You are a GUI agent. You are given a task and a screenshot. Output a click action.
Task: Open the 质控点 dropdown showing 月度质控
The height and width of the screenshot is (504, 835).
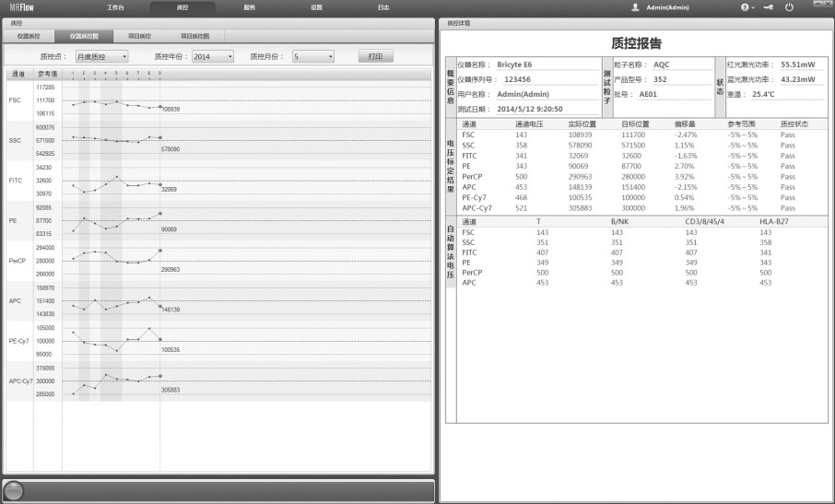point(101,56)
